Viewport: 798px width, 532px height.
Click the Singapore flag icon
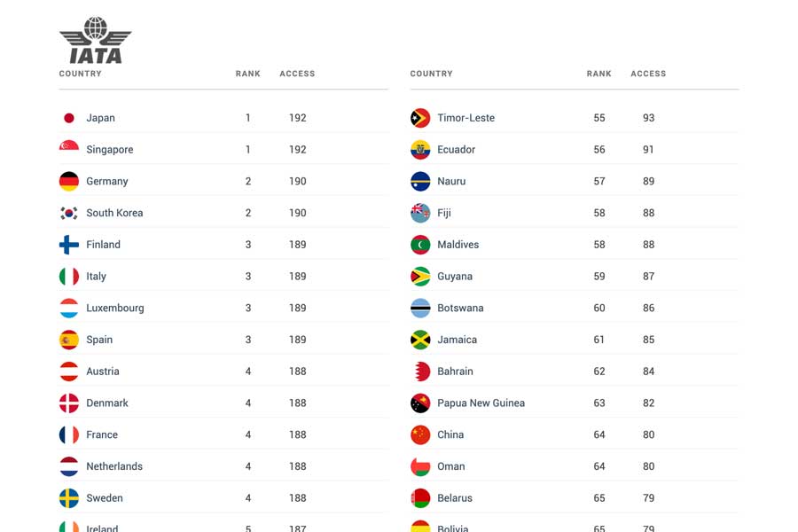pos(69,150)
